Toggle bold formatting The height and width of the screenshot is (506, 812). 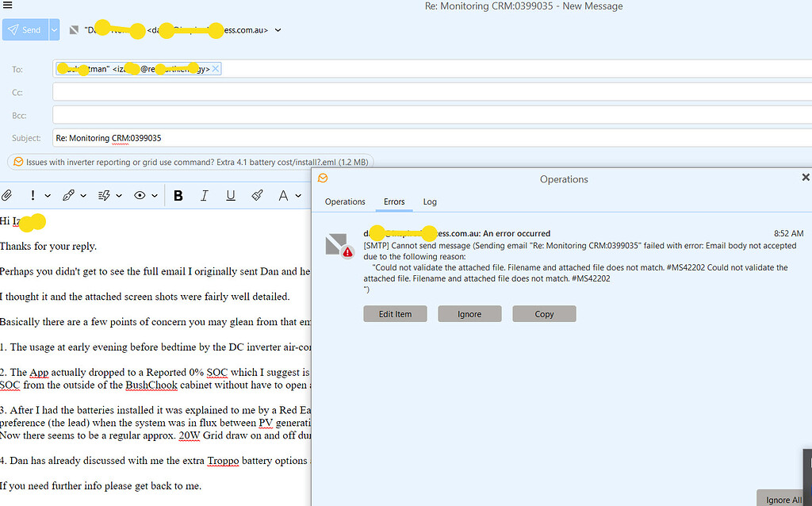click(x=178, y=195)
